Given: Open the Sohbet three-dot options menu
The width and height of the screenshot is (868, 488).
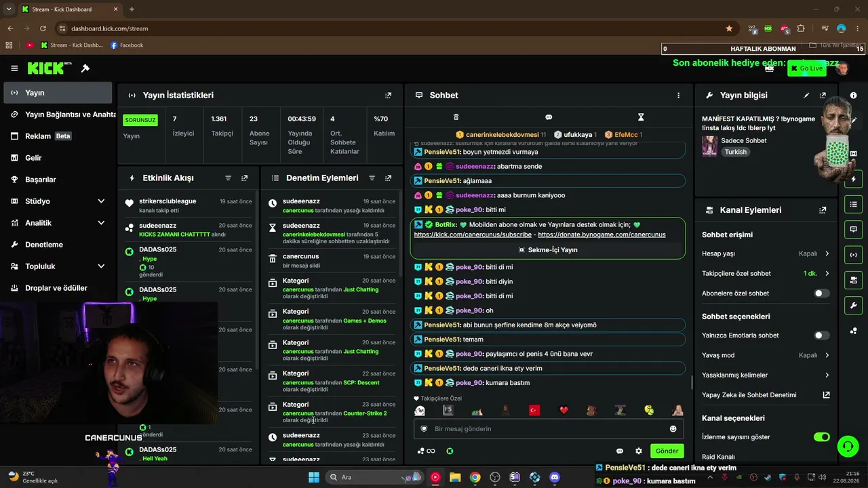Looking at the screenshot, I should point(678,96).
